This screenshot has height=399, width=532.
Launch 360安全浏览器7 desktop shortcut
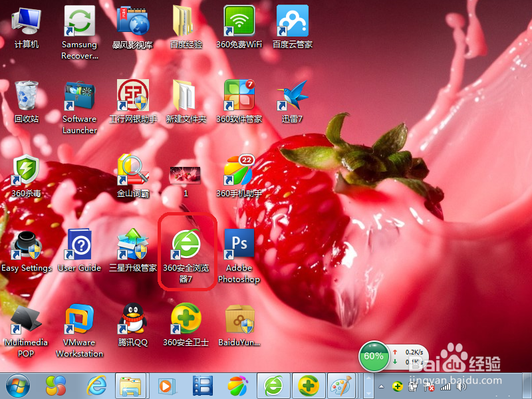click(186, 257)
